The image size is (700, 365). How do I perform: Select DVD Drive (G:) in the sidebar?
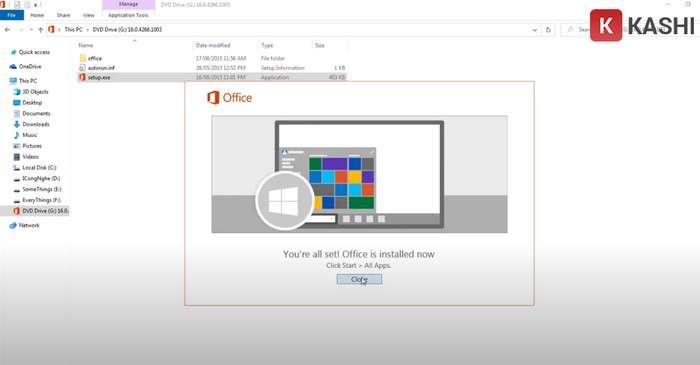(46, 211)
